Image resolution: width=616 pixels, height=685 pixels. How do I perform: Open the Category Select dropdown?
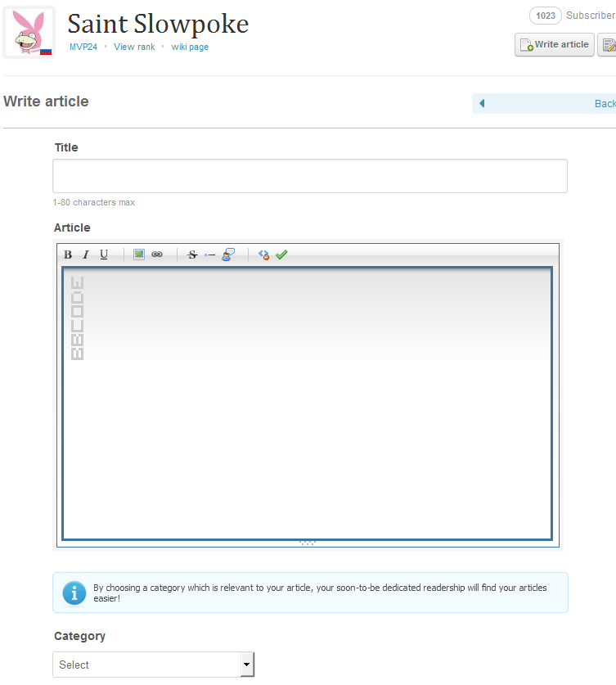(153, 665)
